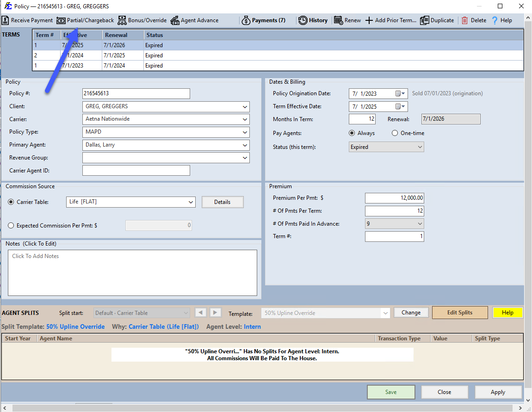Viewport: 532px width, 412px height.
Task: Open Agent Advance tool
Action: point(194,20)
